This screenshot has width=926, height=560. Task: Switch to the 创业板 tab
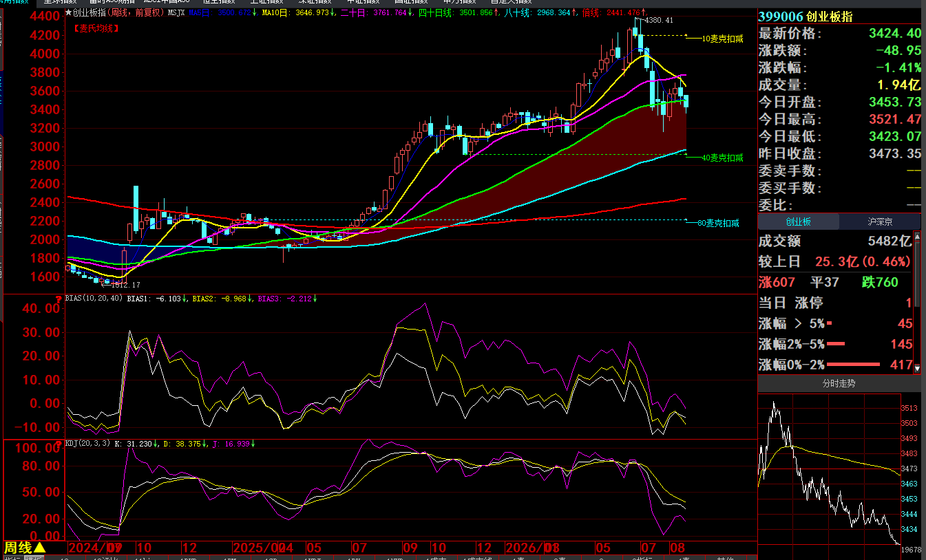[799, 222]
